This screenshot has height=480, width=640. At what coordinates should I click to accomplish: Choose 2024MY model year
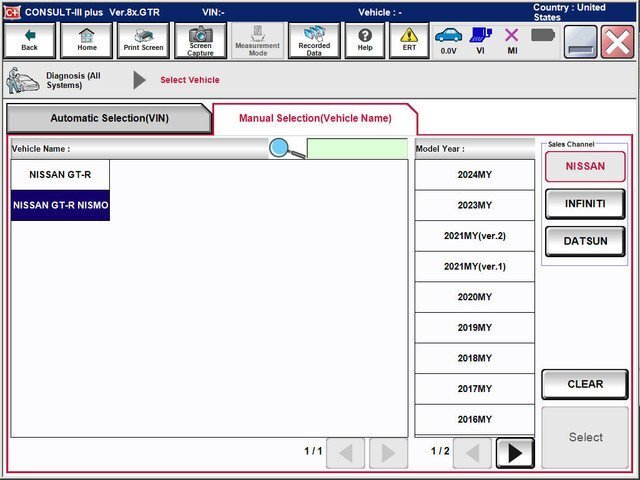click(x=474, y=175)
